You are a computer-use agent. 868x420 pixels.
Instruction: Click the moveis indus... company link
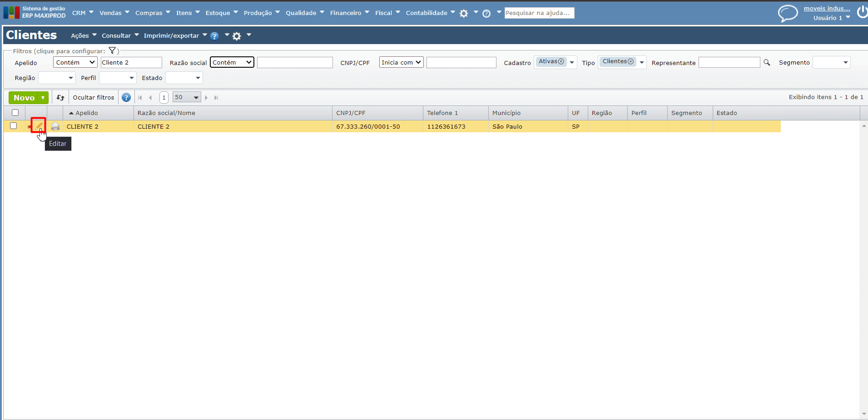point(827,8)
